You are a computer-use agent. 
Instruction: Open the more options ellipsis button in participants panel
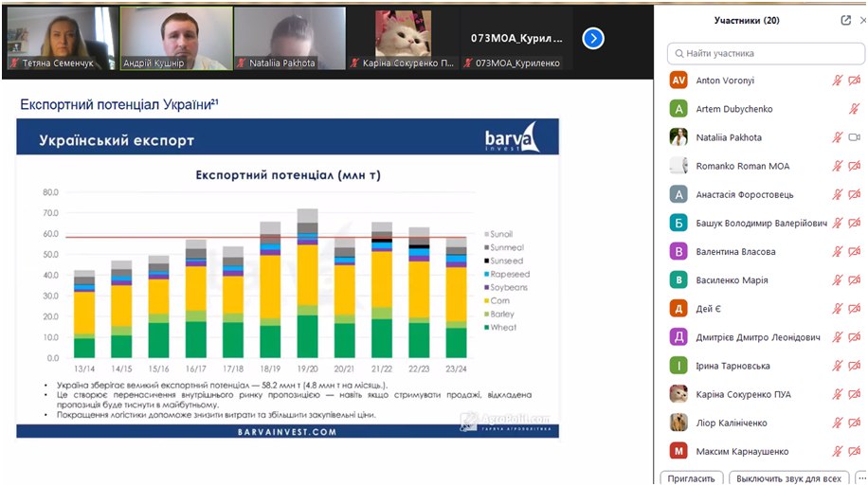click(861, 478)
